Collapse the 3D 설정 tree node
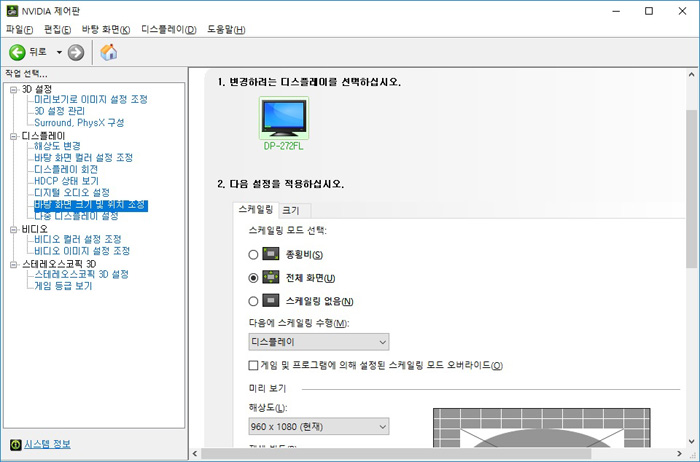The image size is (700, 462). click(13, 89)
